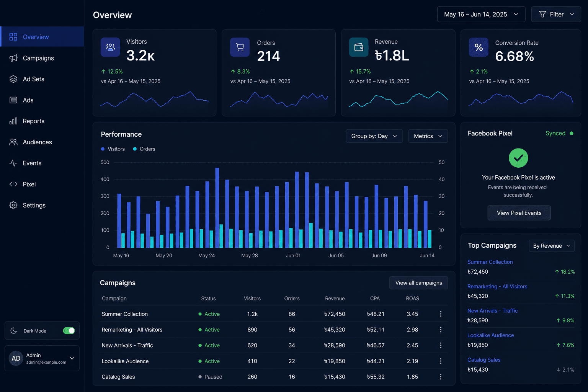Click the Events pulse icon
The height and width of the screenshot is (392, 588).
tap(13, 163)
